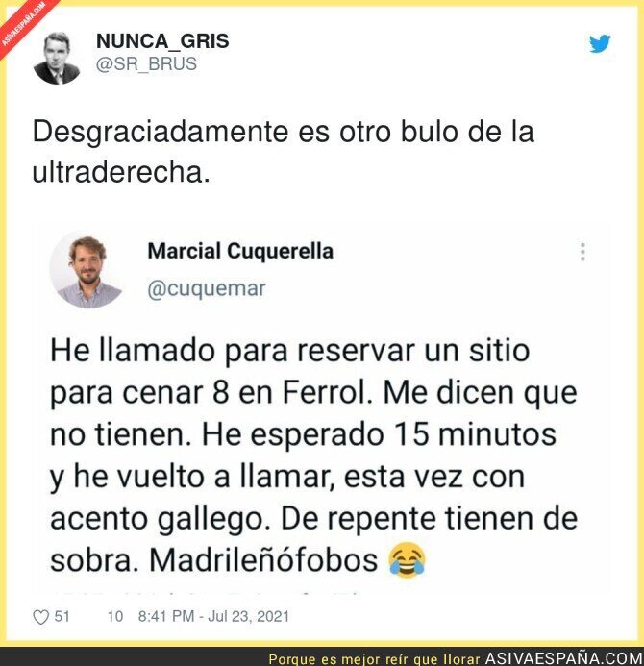Open the @cuquemar handle

[207, 289]
